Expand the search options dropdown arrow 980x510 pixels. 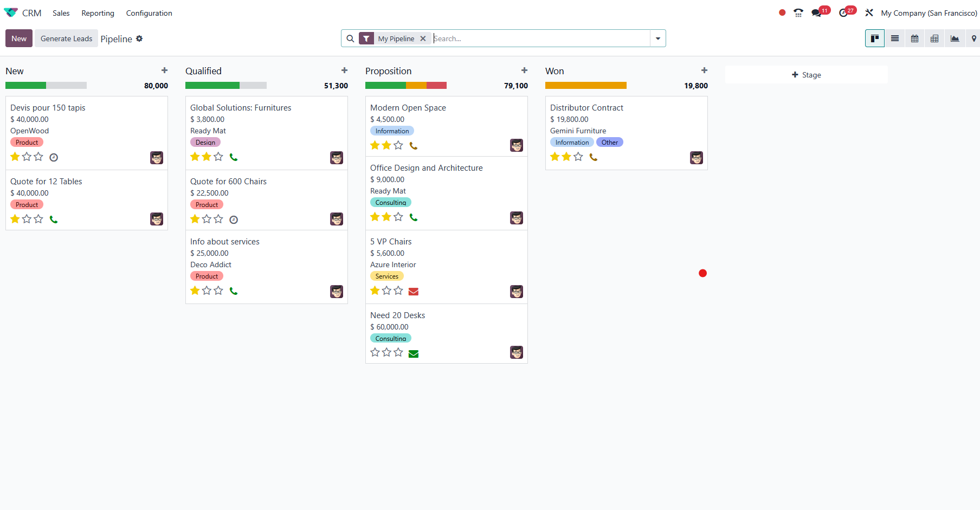click(657, 38)
